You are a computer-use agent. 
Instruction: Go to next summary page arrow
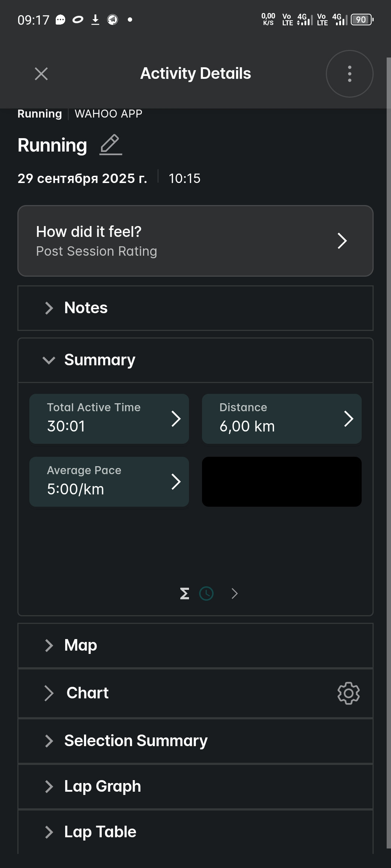pyautogui.click(x=235, y=593)
